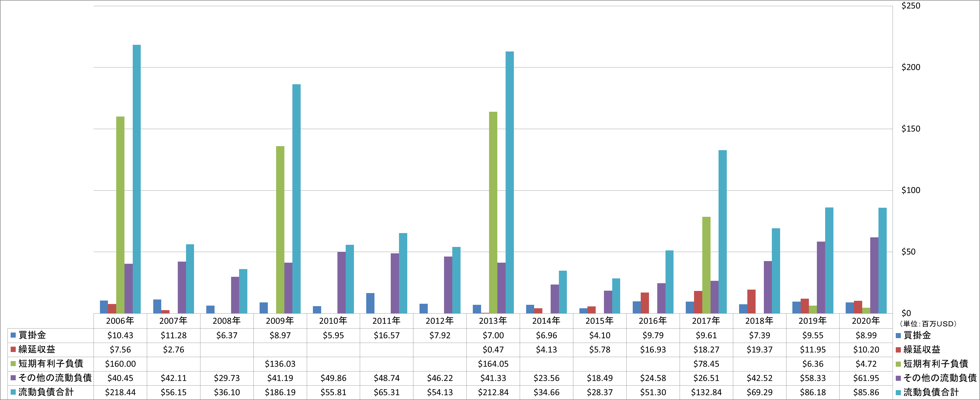Click the teal 流動負債合計 swatch in the right legend

coord(899,392)
